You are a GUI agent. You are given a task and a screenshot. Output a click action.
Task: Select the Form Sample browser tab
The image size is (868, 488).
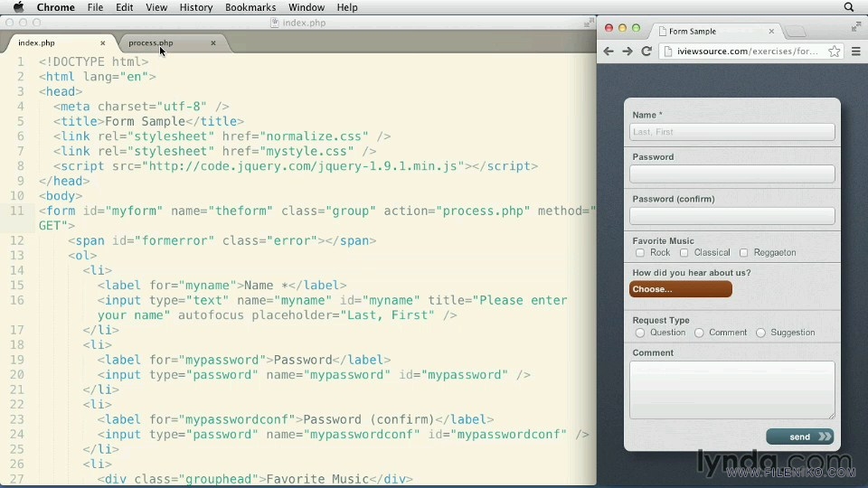coord(714,31)
